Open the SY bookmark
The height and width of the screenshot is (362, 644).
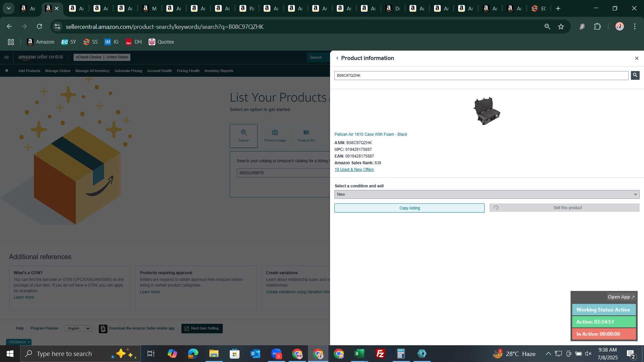69,42
